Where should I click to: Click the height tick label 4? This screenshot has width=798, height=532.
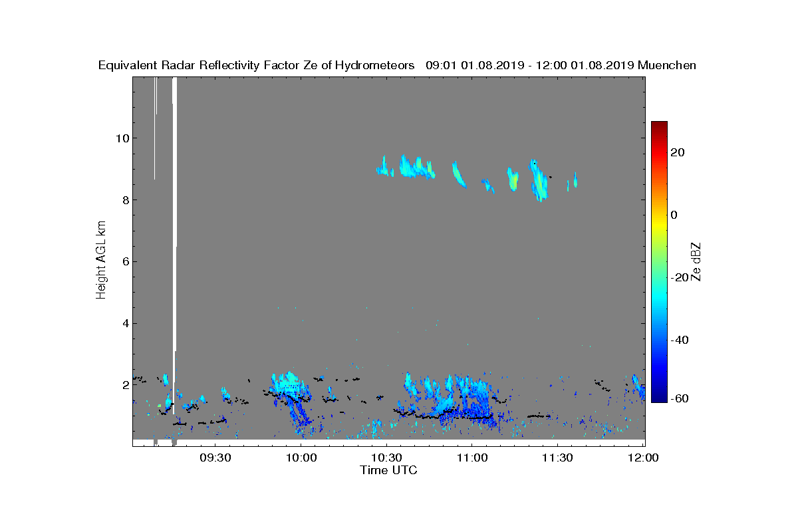click(x=124, y=323)
